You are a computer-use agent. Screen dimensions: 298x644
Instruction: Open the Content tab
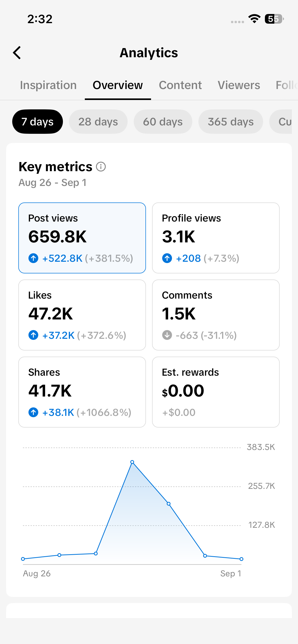pos(180,85)
